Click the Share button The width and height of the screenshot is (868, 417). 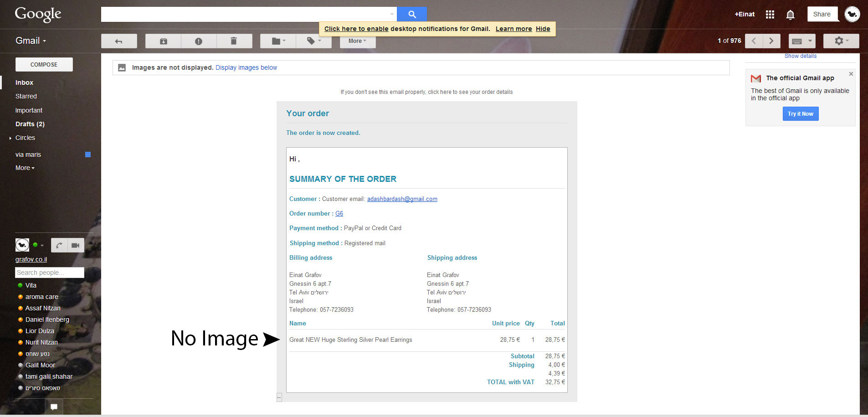(x=822, y=14)
